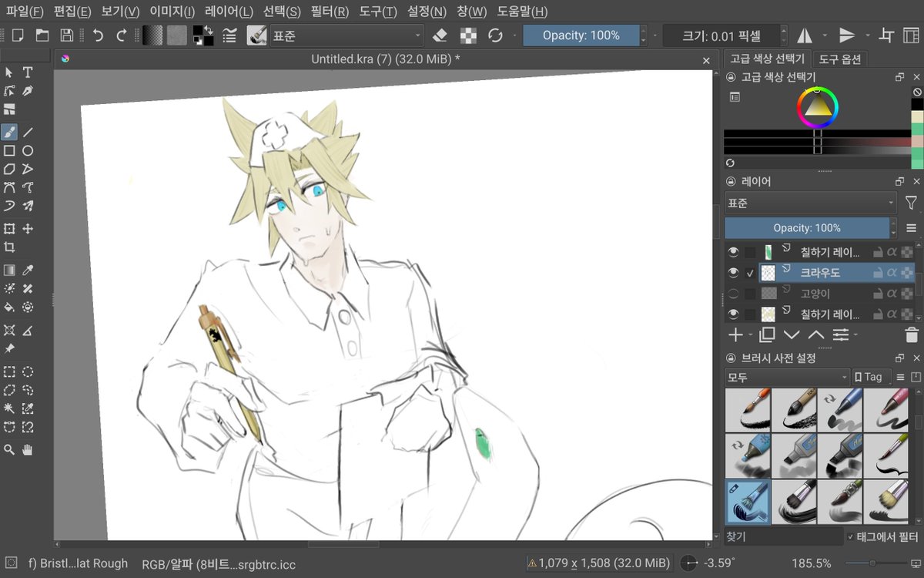Create a new document from toolbar
The height and width of the screenshot is (578, 924).
pos(18,35)
